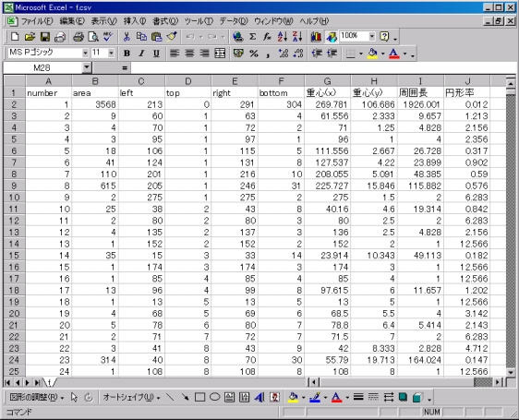Launch the Chart Wizard icon
Screen dimensions: 519x420
(316, 37)
